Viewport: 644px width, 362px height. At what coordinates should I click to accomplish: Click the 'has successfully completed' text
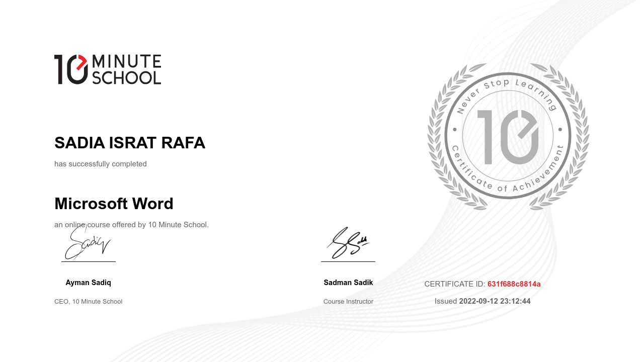(x=101, y=164)
